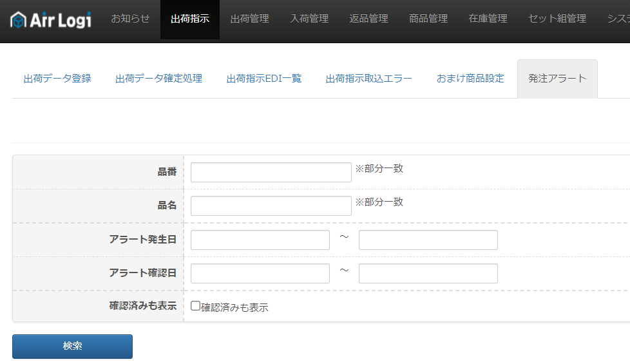630x364 pixels.
Task: Open the 出荷データ確定処理 tab
Action: pos(158,79)
